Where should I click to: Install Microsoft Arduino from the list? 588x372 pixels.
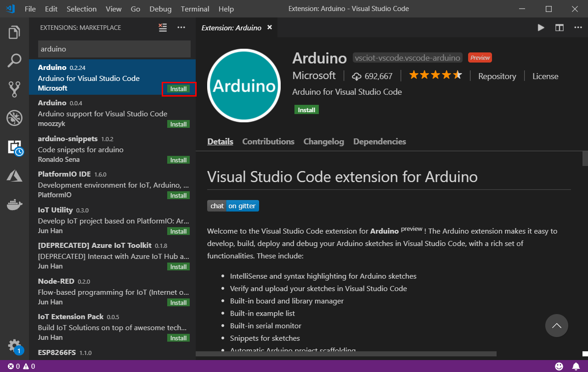point(178,89)
